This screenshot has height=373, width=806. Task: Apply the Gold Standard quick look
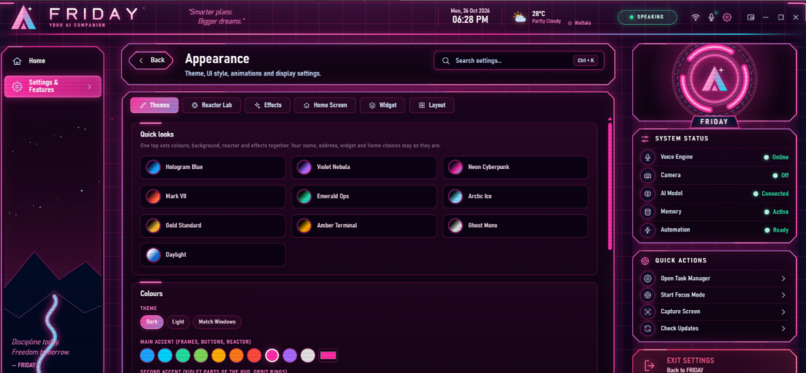pyautogui.click(x=213, y=226)
